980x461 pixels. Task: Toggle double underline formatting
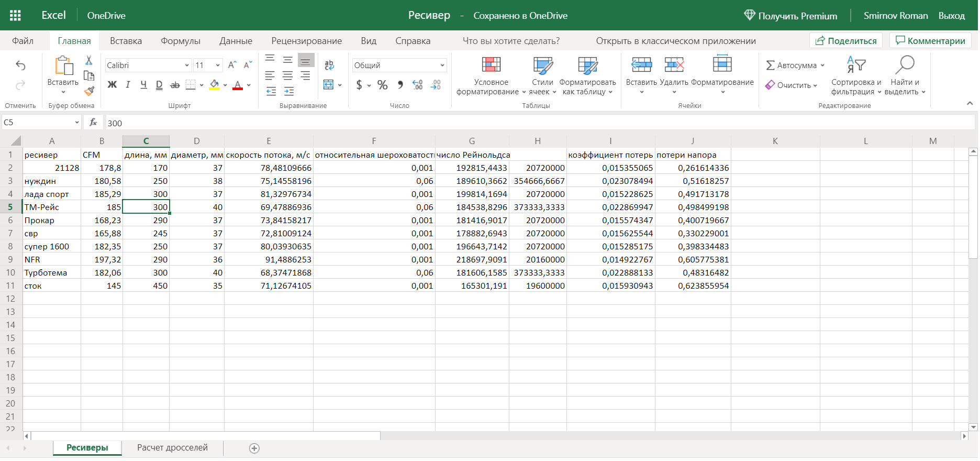159,85
